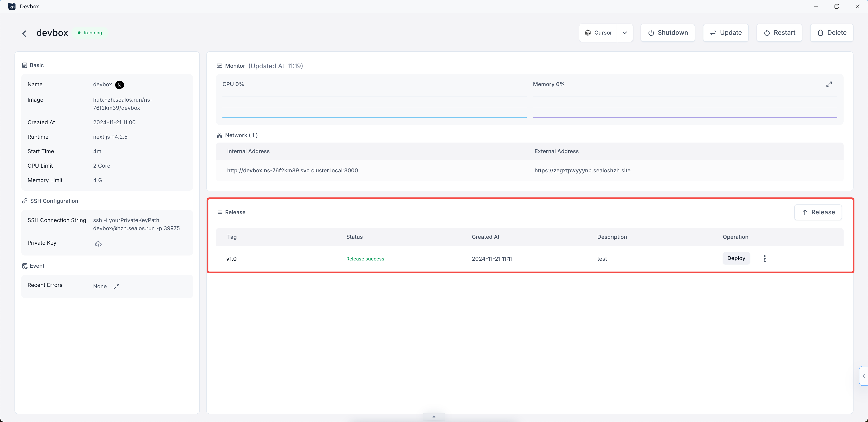Expand the monitor charts to fullscreen
Screen dimensions: 868x422
(x=829, y=84)
